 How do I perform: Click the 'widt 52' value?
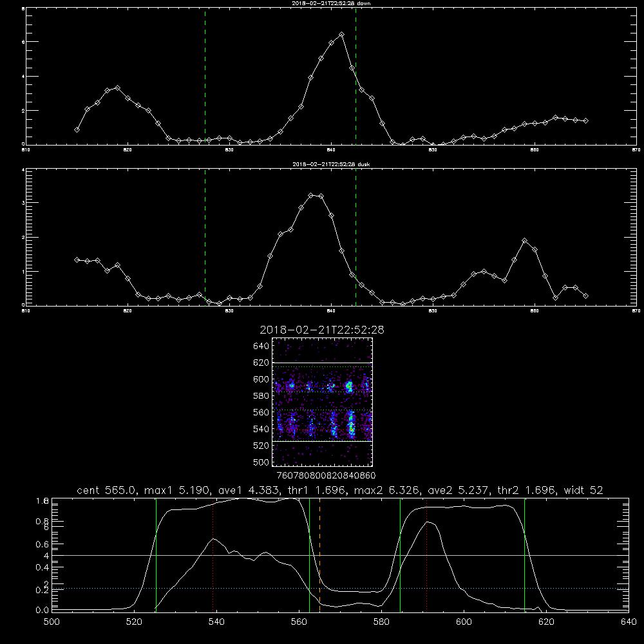click(x=583, y=490)
